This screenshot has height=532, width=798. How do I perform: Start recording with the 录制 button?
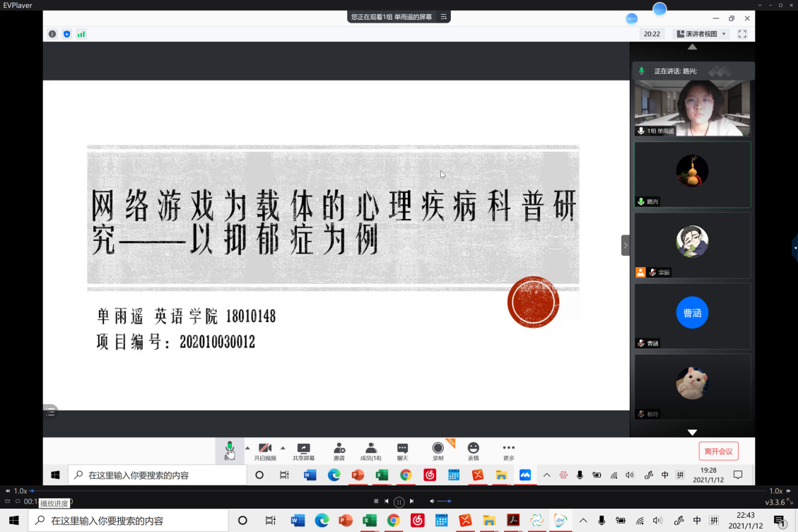coord(438,449)
